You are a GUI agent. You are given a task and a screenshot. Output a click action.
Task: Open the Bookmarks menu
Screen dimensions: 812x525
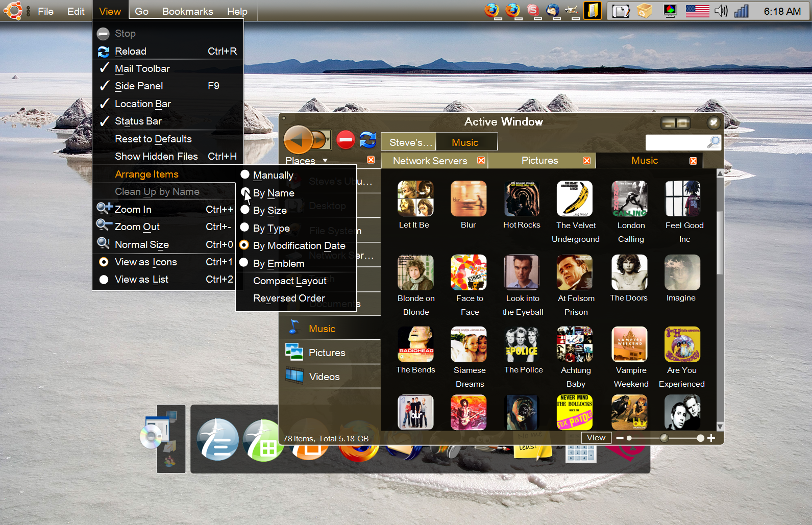click(x=188, y=11)
